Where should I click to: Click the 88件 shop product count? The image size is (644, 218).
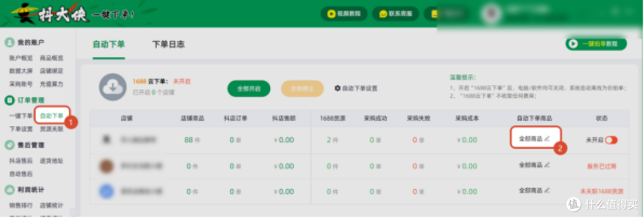192,140
